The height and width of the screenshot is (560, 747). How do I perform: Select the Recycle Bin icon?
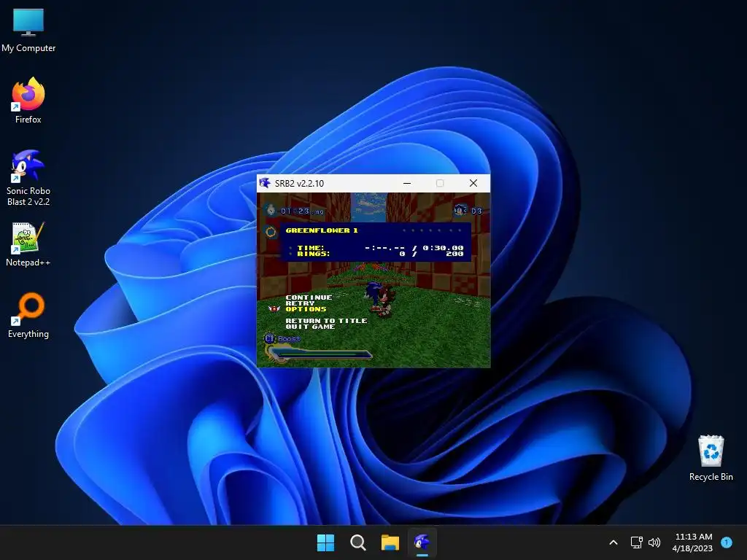tap(711, 458)
